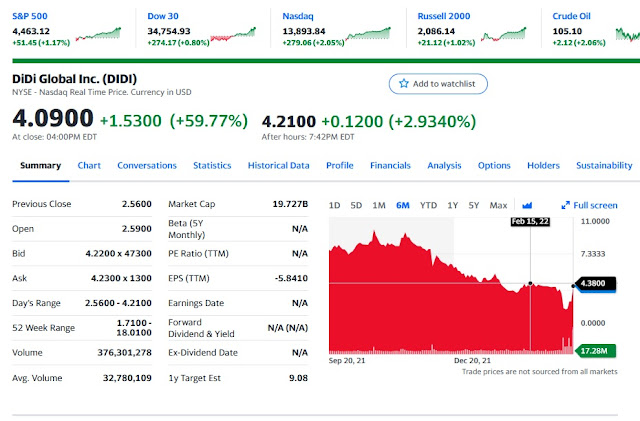The image size is (640, 421).
Task: Click the 1y Target Est value 9.08
Action: [x=298, y=378]
